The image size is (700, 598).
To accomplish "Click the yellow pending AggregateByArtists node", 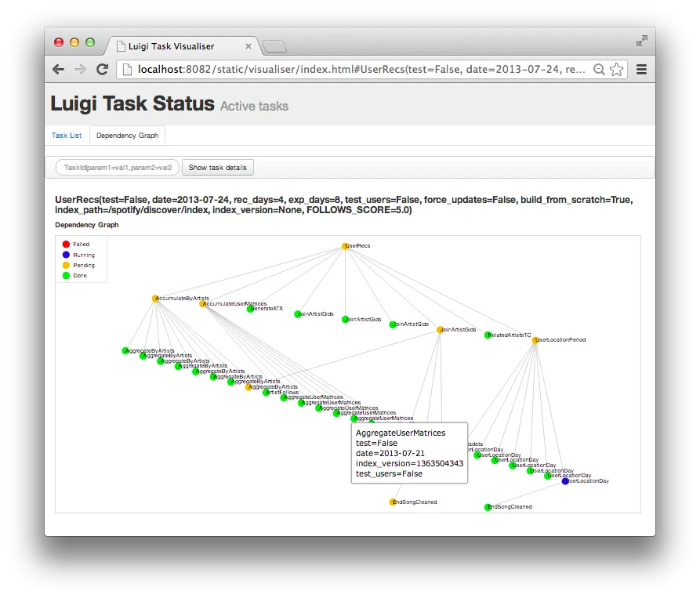I will coord(248,387).
